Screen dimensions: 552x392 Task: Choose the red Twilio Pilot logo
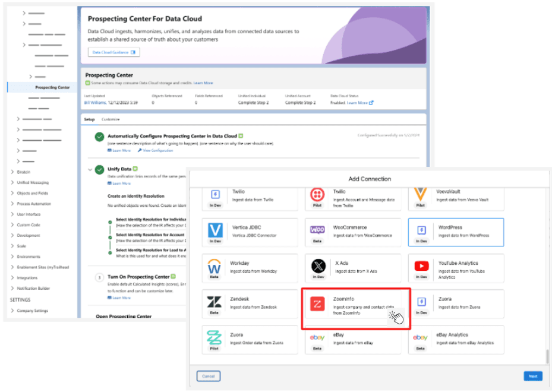pos(317,195)
